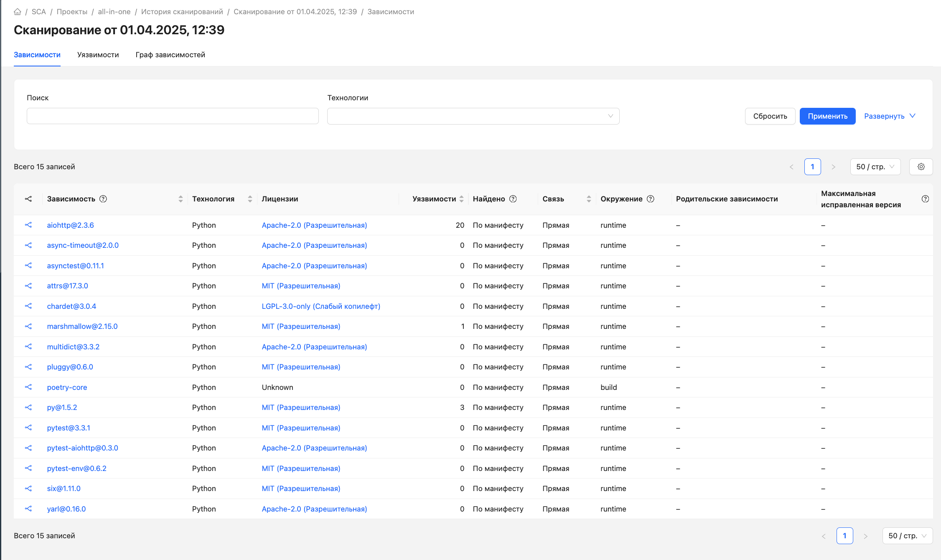Show help tooltip for Окружение column
Image resolution: width=941 pixels, height=560 pixels.
pos(651,199)
